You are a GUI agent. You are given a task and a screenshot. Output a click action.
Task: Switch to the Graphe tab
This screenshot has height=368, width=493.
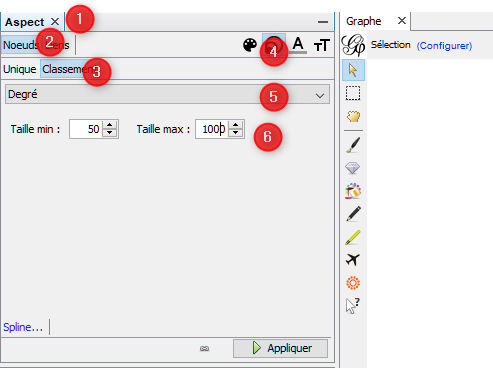point(363,21)
